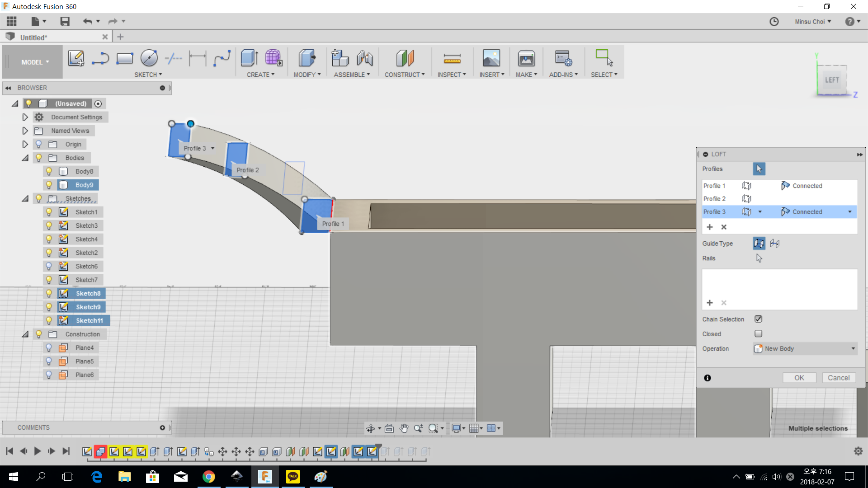This screenshot has width=868, height=488.
Task: Save the document with the disk icon
Action: click(x=65, y=21)
